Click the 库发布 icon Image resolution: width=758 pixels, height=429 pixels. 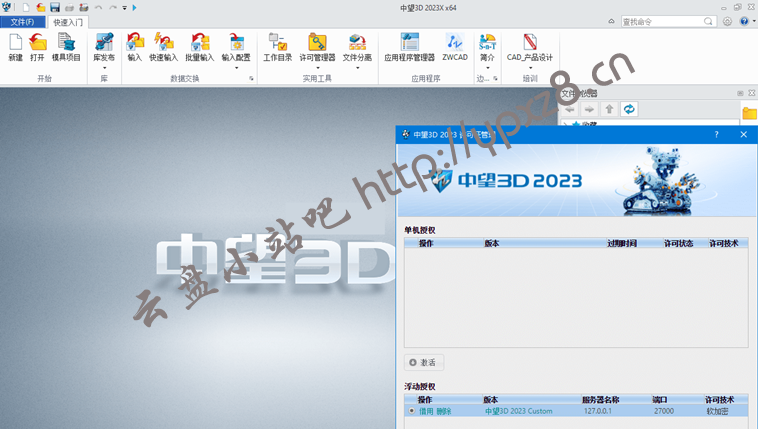[104, 42]
